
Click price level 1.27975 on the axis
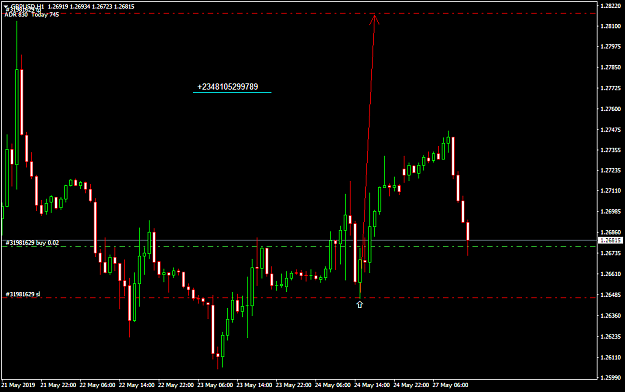coord(610,47)
